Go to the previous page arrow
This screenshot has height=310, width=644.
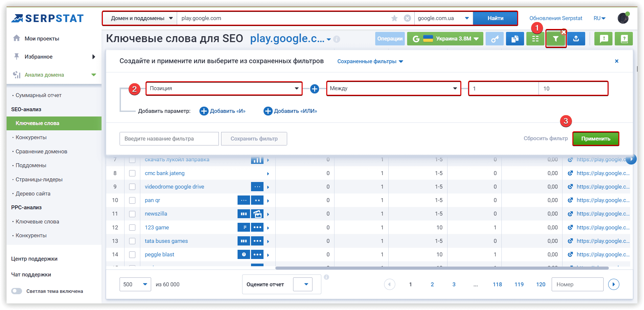390,284
